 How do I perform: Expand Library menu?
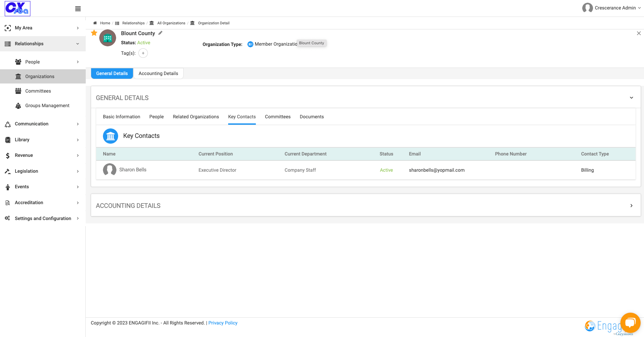43,140
